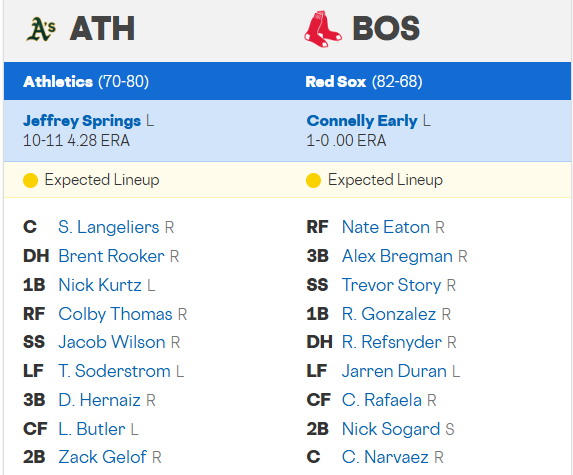Click the Red Sox (82-68) team name
Image resolution: width=573 pixels, height=475 pixels.
(x=364, y=81)
